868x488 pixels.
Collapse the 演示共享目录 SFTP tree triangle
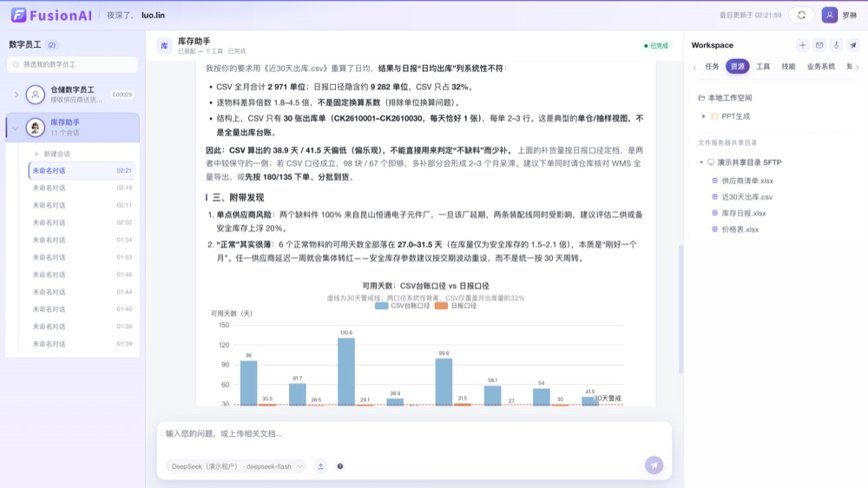700,162
